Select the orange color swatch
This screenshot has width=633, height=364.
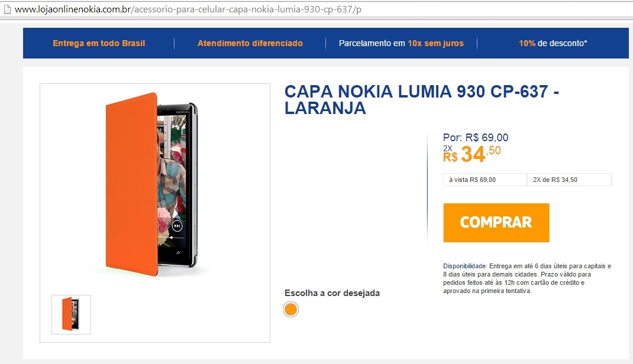point(290,309)
